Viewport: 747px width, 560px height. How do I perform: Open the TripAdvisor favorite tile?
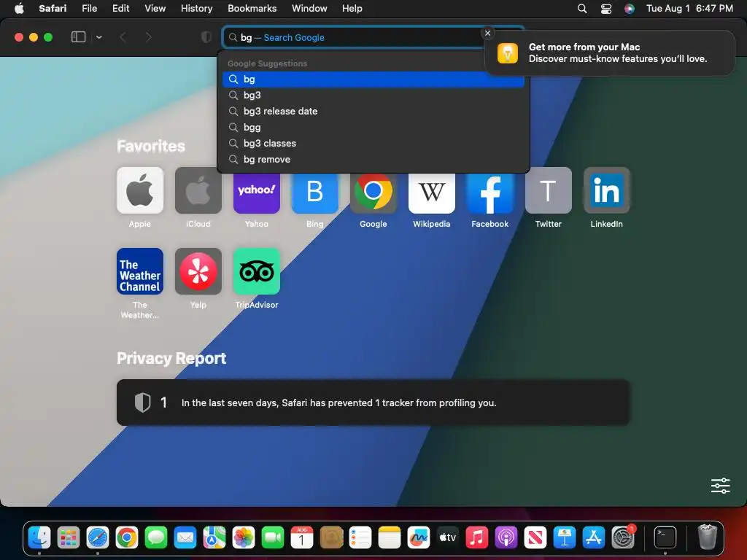256,271
